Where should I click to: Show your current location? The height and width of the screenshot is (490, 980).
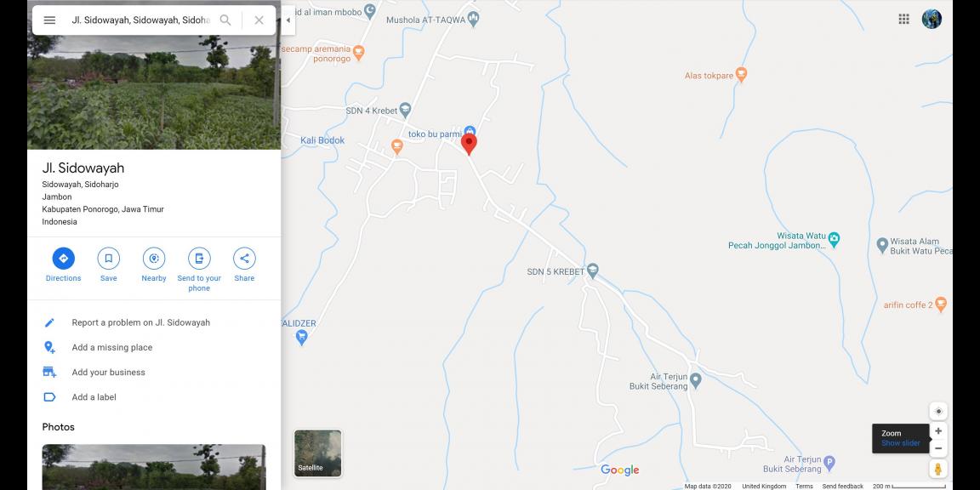(x=938, y=411)
